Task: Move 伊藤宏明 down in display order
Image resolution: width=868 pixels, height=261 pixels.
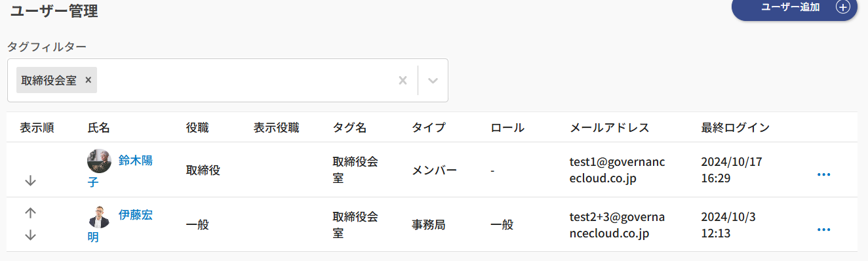Action: [30, 235]
